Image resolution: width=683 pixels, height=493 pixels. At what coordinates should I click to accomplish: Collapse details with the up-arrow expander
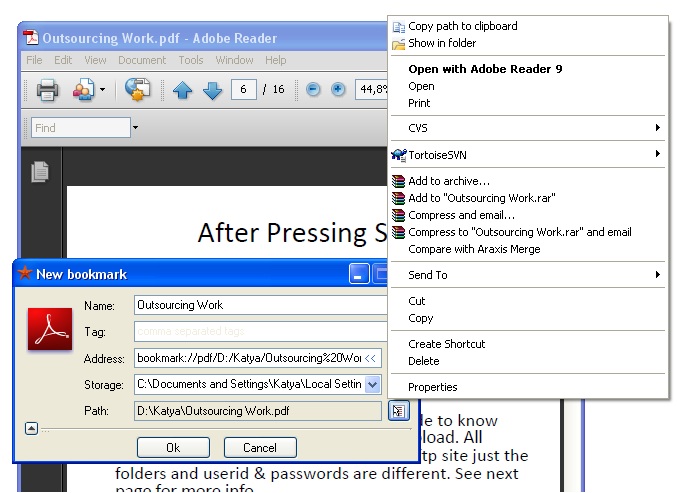tap(31, 429)
